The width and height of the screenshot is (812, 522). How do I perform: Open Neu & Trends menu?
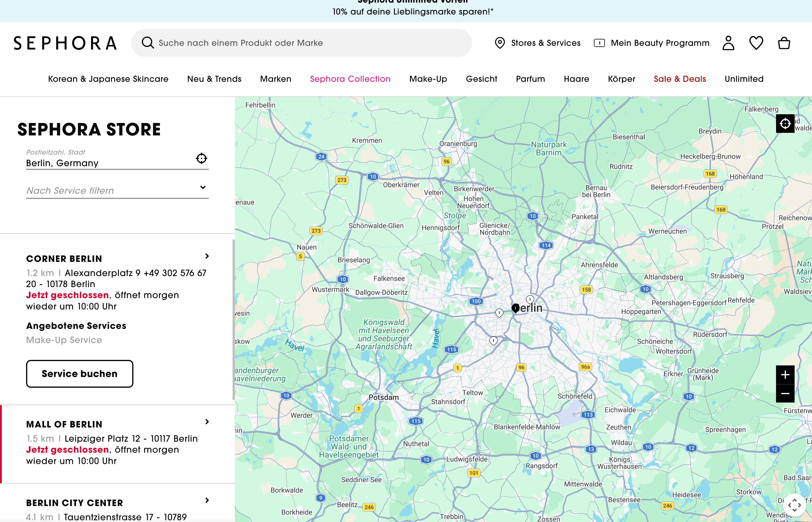(214, 79)
